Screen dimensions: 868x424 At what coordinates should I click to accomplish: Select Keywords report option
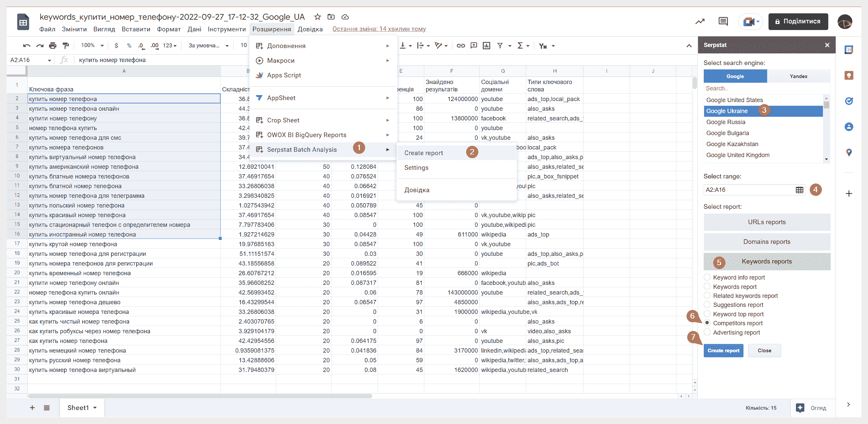pos(707,286)
